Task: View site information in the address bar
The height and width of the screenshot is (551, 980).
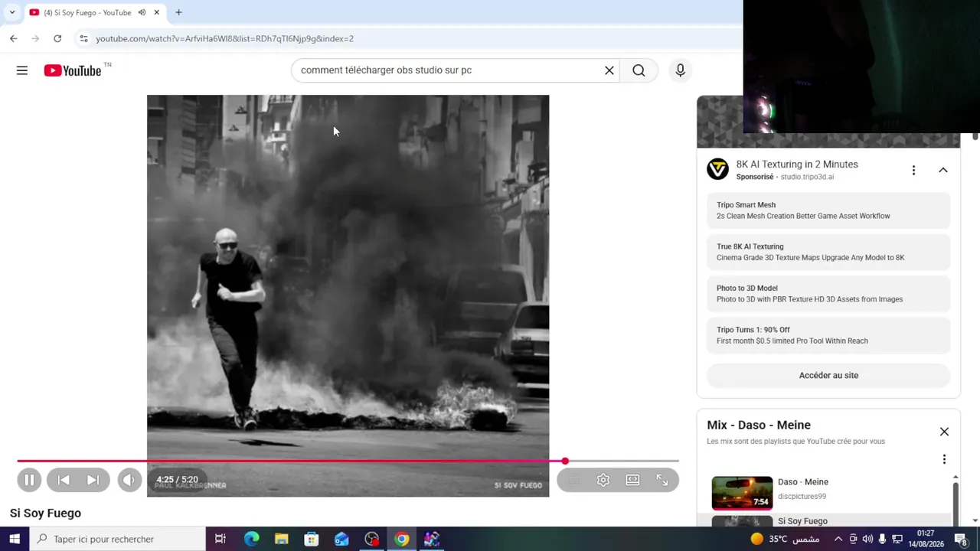Action: point(83,38)
